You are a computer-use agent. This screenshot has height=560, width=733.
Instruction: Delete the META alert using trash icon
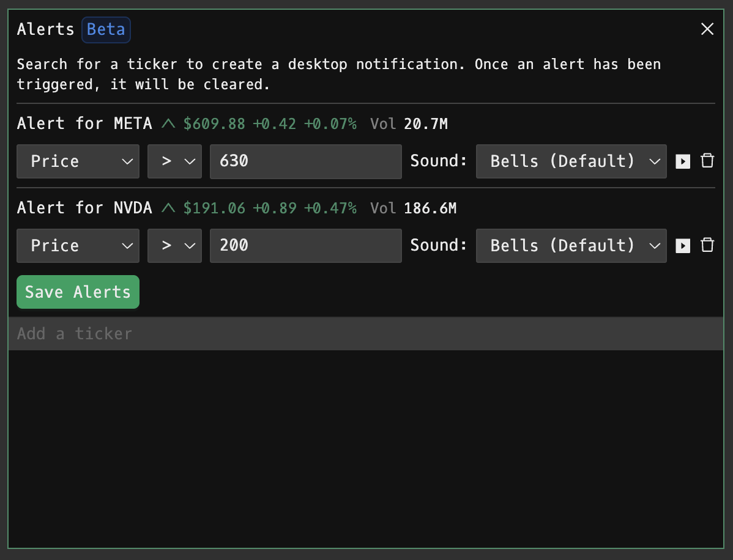[x=707, y=161]
